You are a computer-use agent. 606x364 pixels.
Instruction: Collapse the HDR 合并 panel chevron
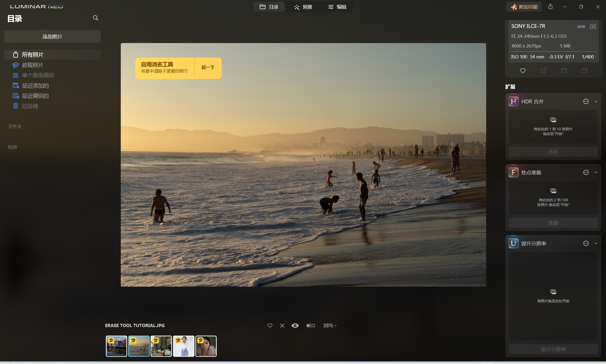tap(596, 101)
